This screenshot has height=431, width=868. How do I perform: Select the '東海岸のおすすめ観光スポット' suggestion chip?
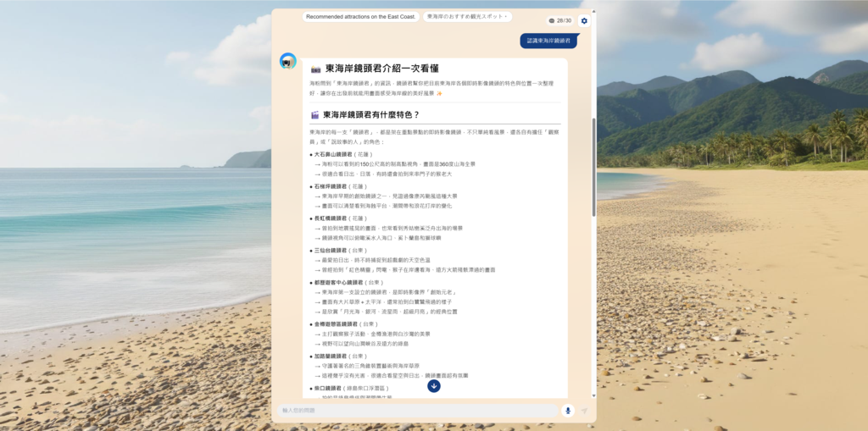467,17
